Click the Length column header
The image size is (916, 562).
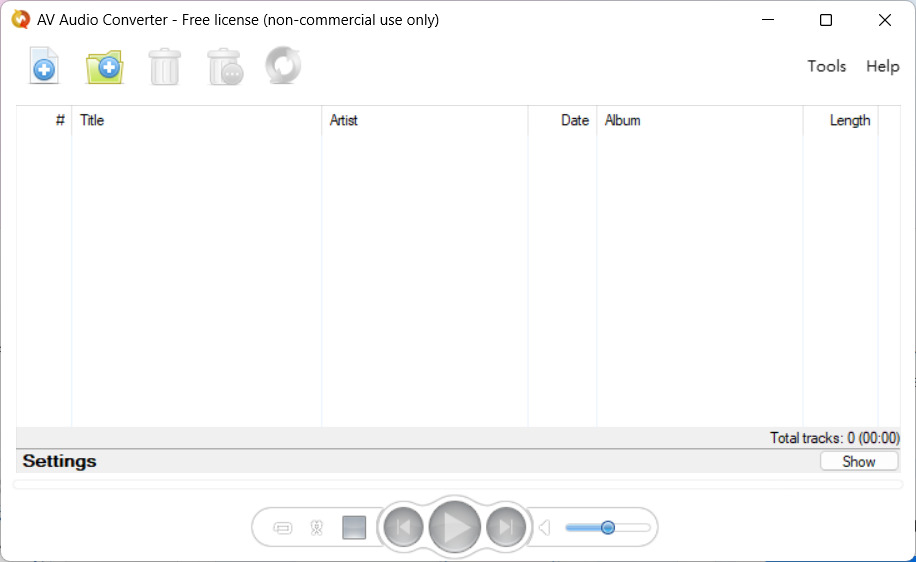tap(841, 120)
